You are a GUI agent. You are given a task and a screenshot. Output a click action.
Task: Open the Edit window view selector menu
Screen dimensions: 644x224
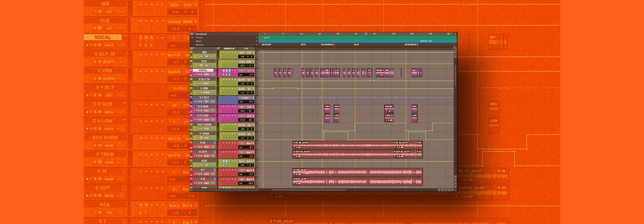[x=192, y=48]
